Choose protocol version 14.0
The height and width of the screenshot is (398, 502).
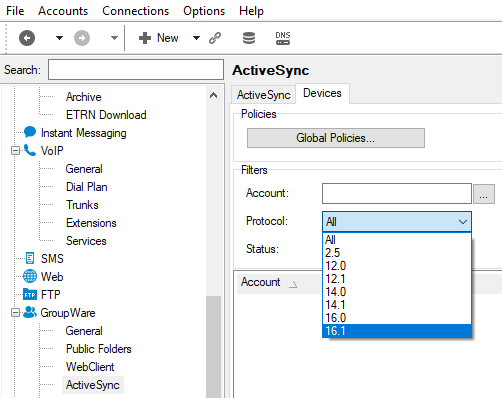[397, 292]
